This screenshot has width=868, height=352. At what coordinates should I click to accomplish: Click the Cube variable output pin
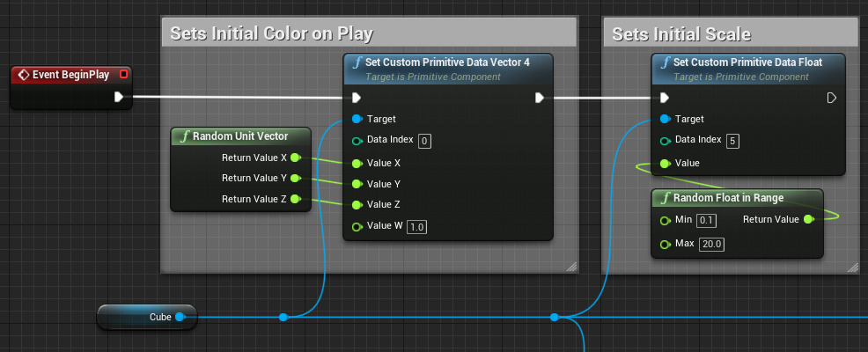coord(180,316)
